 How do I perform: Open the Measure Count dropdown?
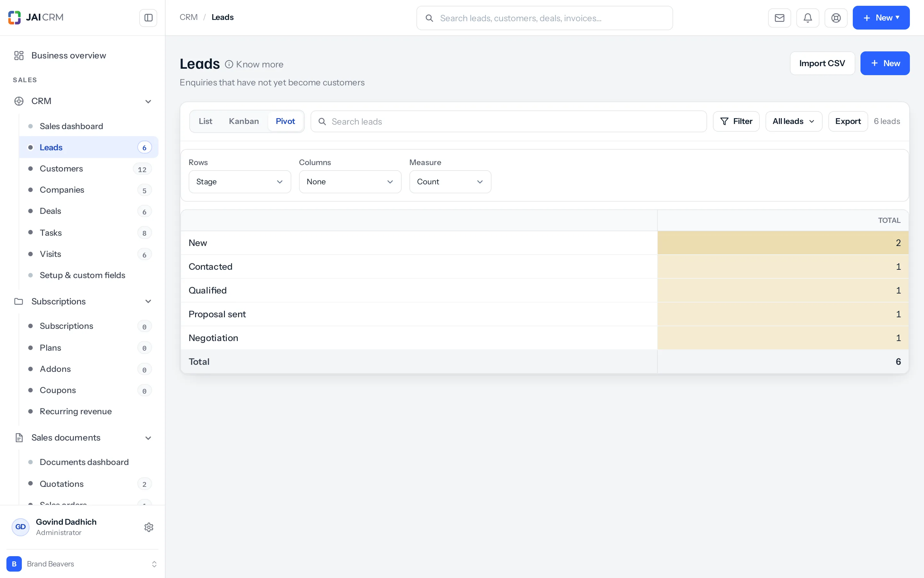(x=450, y=181)
